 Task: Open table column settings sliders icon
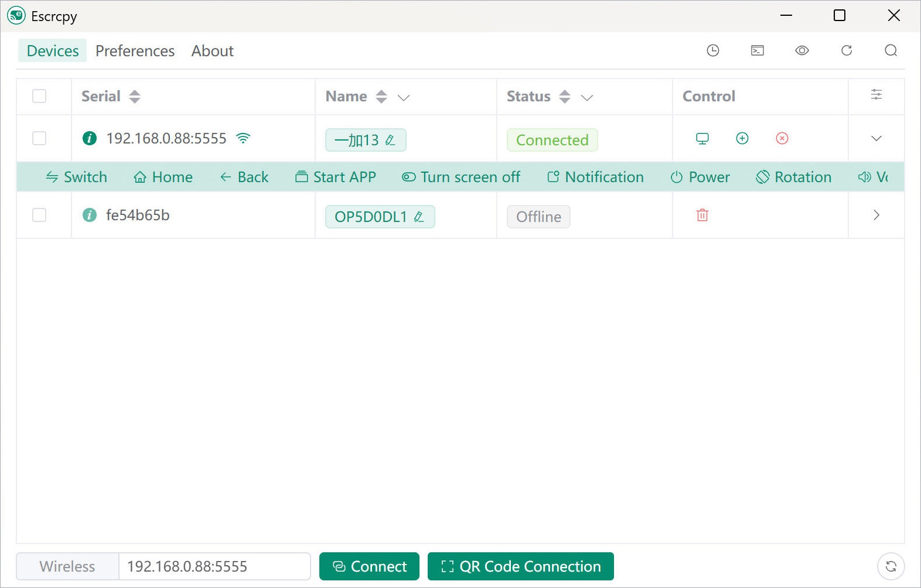876,95
